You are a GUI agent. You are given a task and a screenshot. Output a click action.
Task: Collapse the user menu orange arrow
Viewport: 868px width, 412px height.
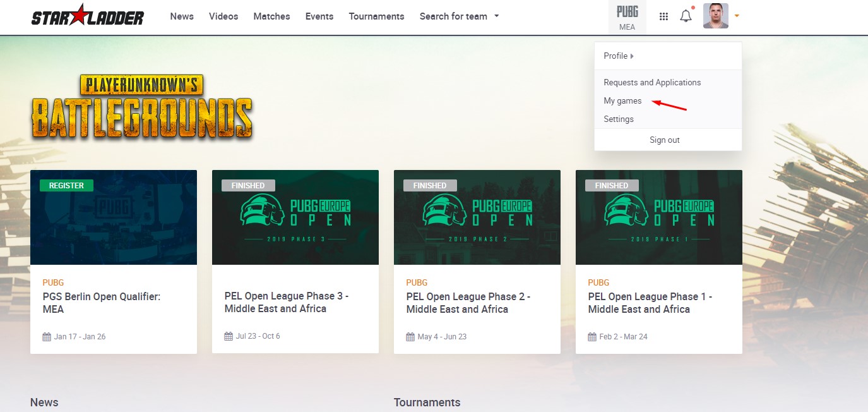[737, 16]
